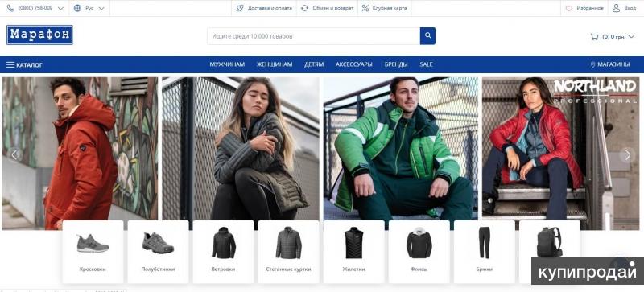Image resolution: width=644 pixels, height=292 pixels.
Task: Open the БРЕНДЫ menu item
Action: pos(396,64)
